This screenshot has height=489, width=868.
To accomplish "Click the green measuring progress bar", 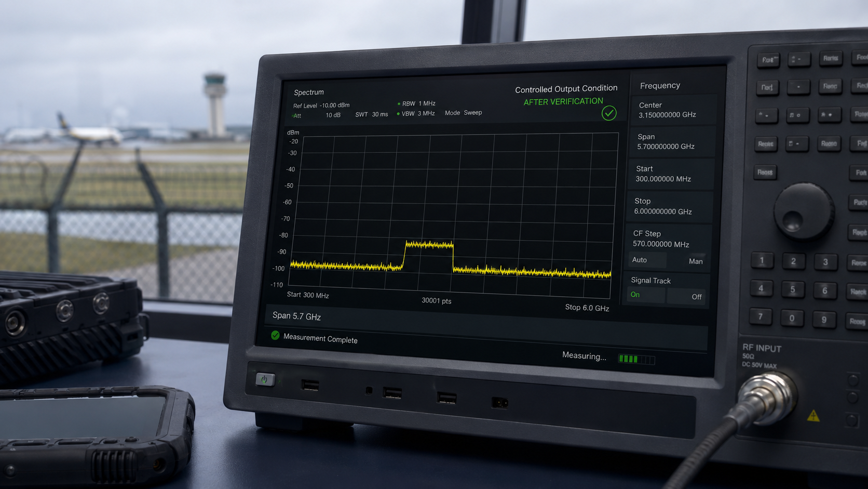I will (636, 359).
